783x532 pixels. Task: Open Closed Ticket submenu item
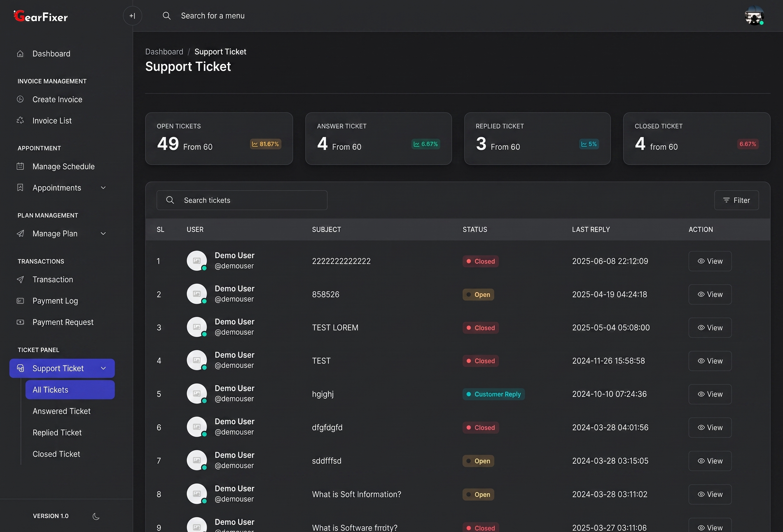(x=56, y=454)
